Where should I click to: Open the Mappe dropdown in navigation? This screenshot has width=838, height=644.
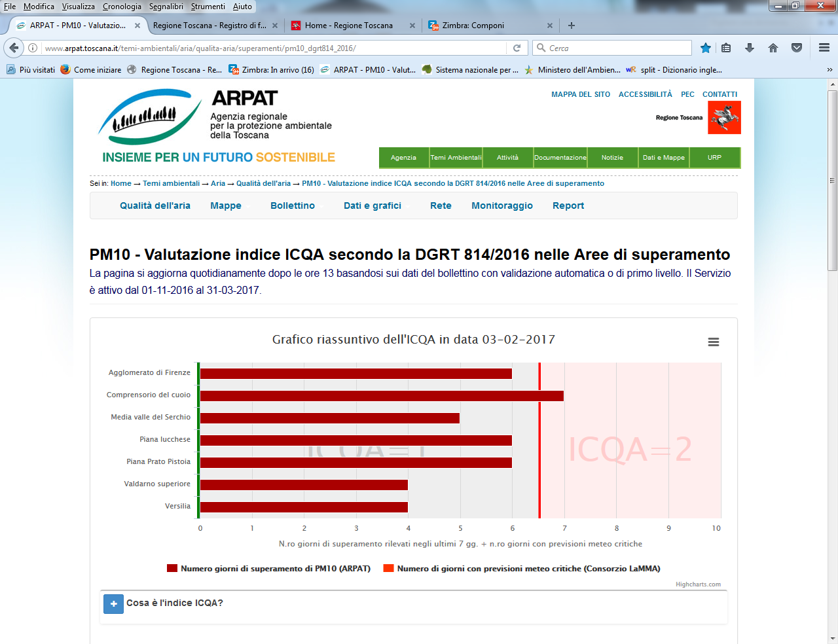226,206
